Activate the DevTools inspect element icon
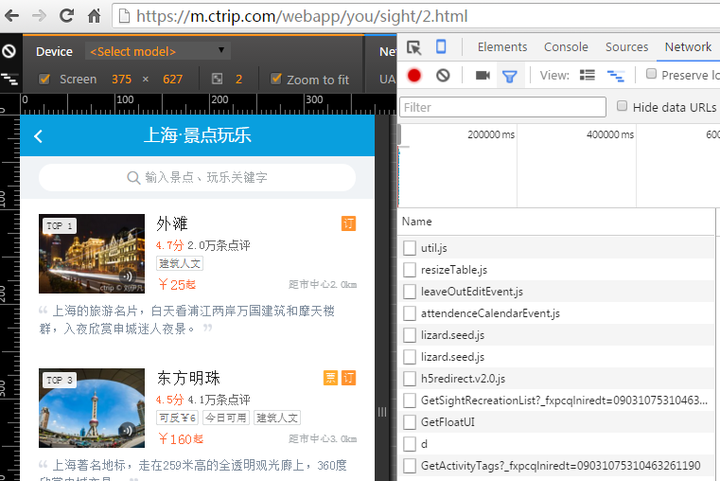This screenshot has height=481, width=720. (413, 47)
